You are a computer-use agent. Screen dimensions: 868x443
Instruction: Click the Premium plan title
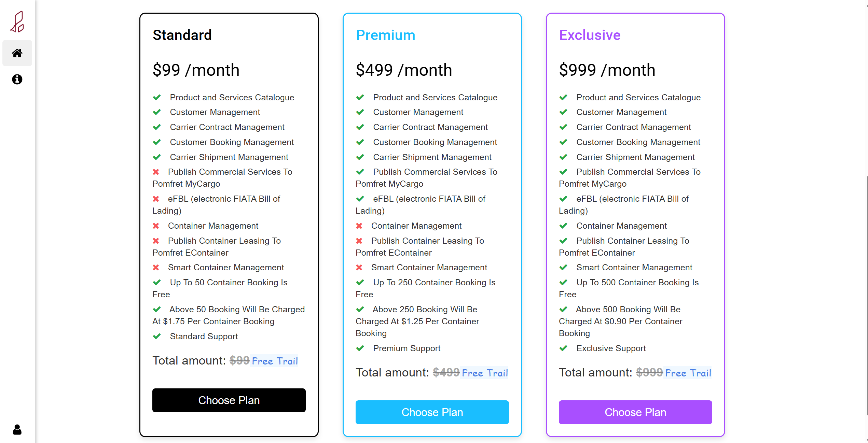[385, 35]
